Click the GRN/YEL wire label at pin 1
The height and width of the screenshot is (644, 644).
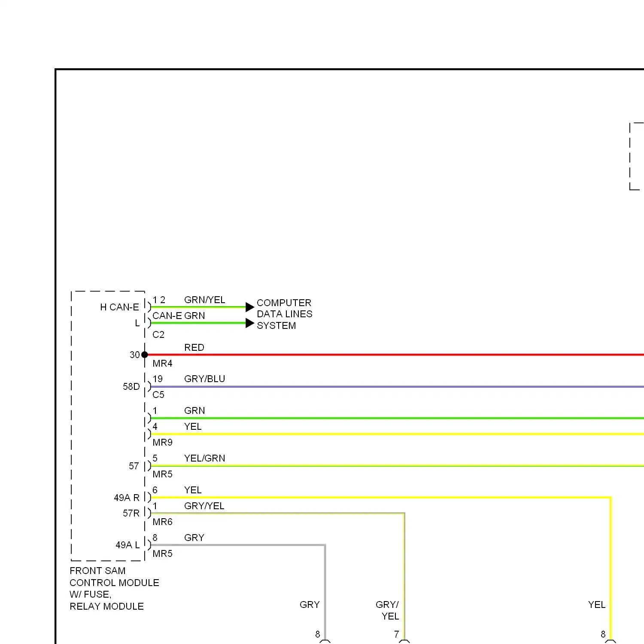pyautogui.click(x=204, y=300)
